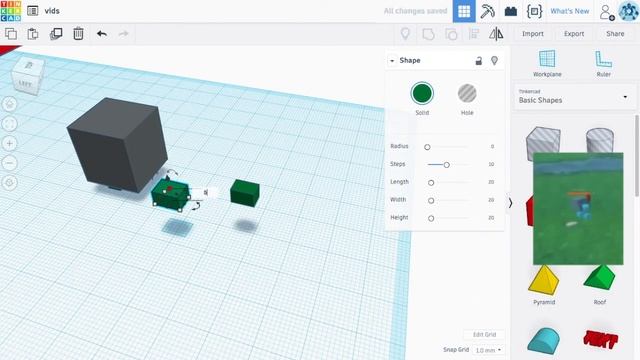Toggle the lock editing icon in Shape panel
Viewport: 640px width, 360px height.
[478, 61]
